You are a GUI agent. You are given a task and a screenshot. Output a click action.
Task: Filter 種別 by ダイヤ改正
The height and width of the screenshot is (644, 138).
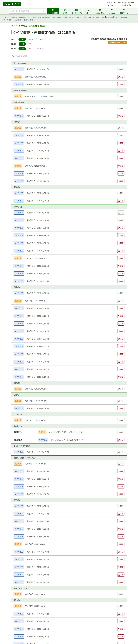click(x=32, y=39)
